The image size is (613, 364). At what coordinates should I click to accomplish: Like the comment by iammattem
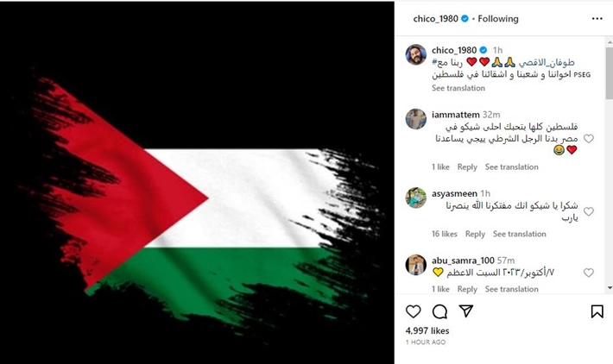tap(588, 139)
